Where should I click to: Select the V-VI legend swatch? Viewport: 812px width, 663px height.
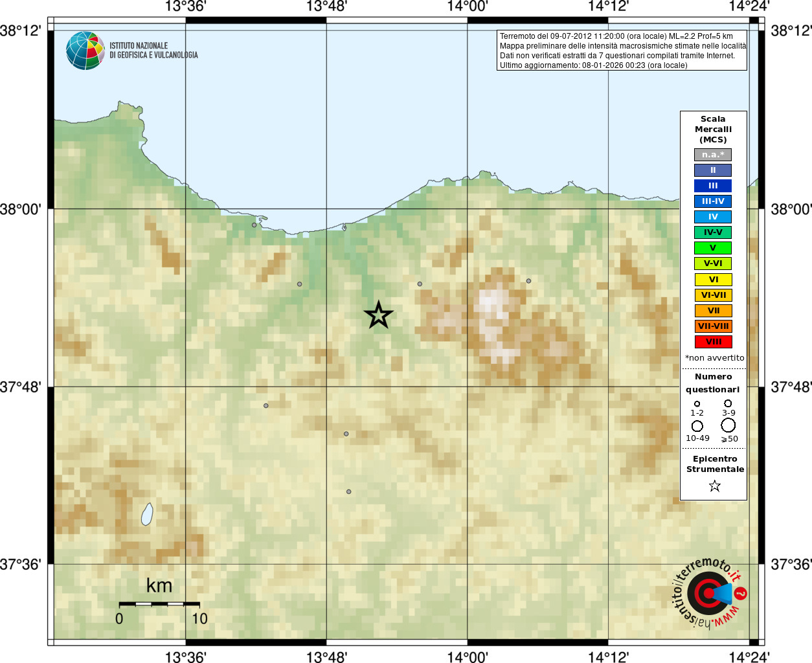[x=713, y=264]
